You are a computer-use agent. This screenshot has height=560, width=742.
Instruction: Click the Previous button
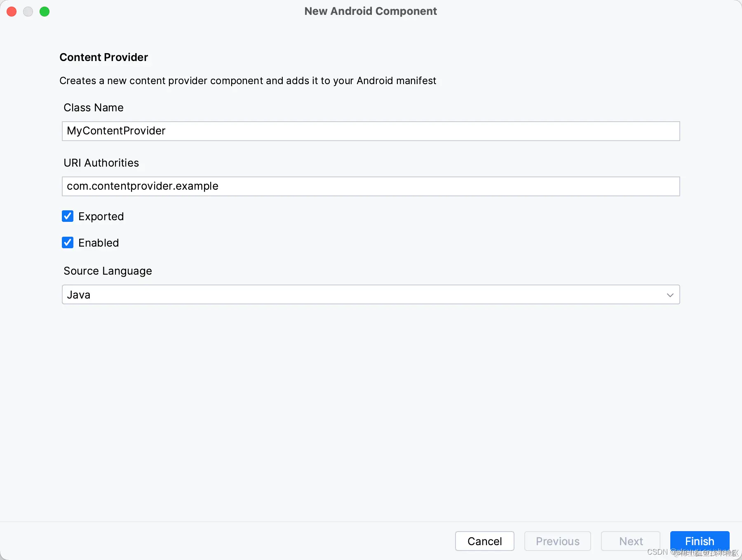tap(557, 541)
